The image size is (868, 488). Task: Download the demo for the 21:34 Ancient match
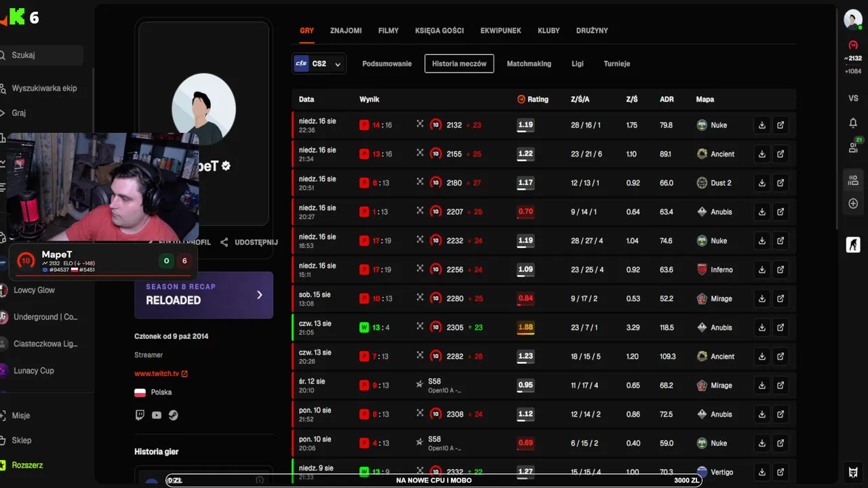762,154
